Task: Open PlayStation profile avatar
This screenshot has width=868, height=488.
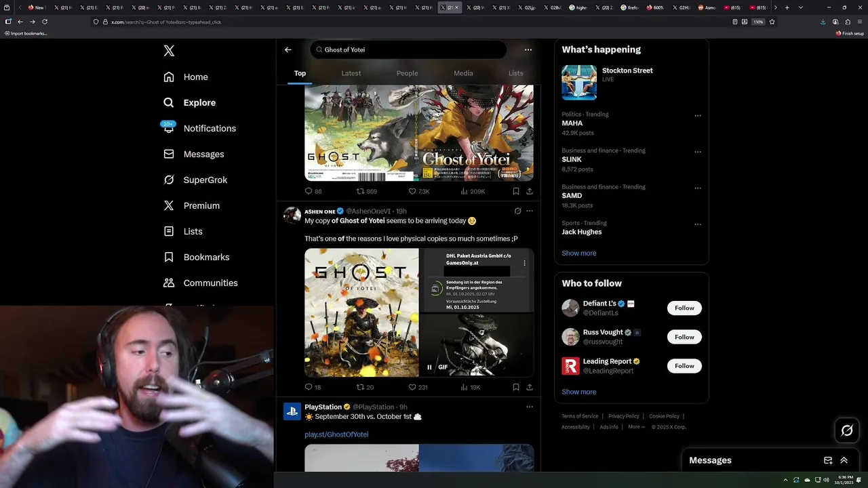Action: (x=292, y=411)
